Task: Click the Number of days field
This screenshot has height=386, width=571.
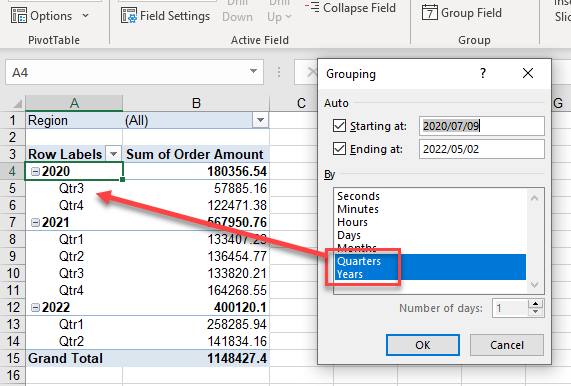Action: 510,308
